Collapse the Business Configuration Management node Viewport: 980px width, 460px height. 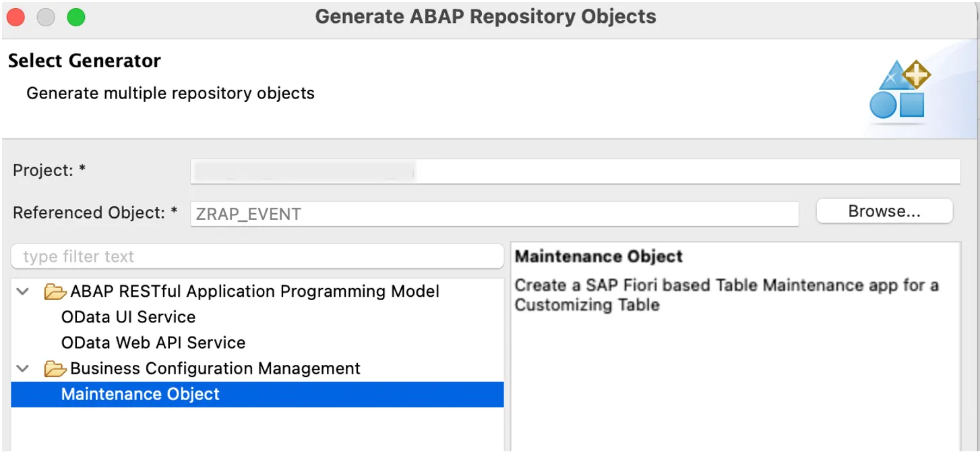coord(23,369)
